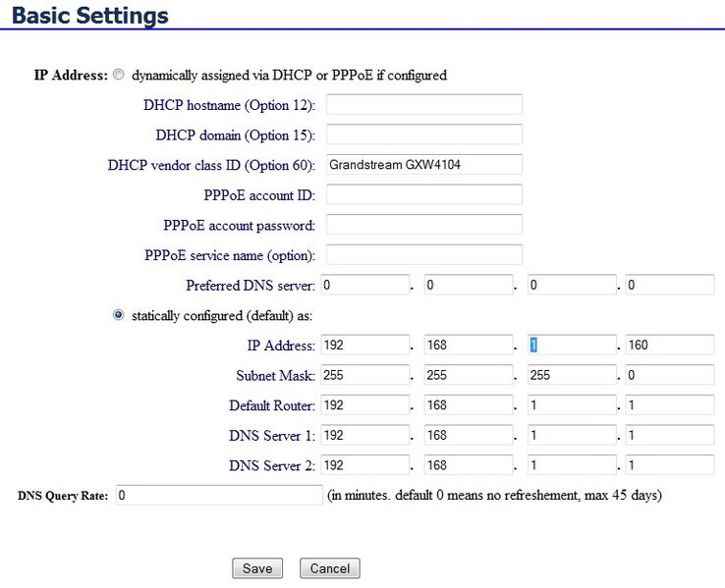This screenshot has width=725, height=588.
Task: Select the dynamically assigned via DHCP radio button
Action: point(119,75)
